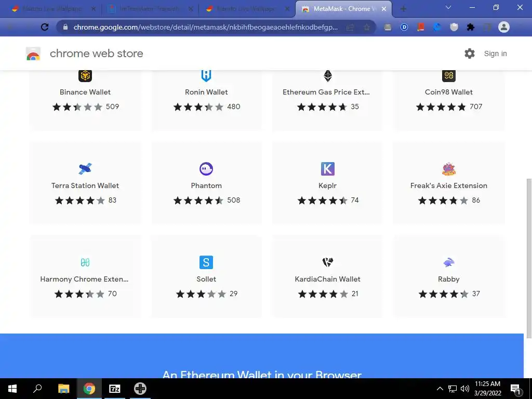Click the Ronin Wallet 480 rating count

[x=233, y=107]
